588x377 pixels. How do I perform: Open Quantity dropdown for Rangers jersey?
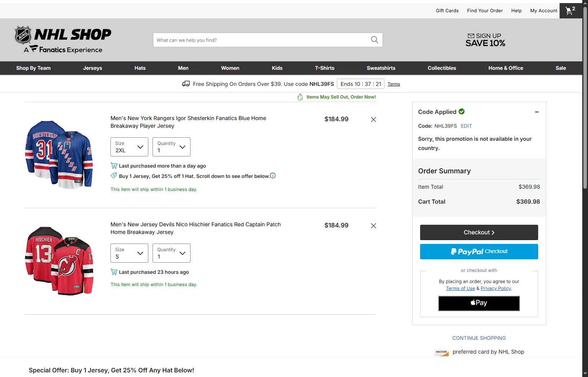pos(171,147)
